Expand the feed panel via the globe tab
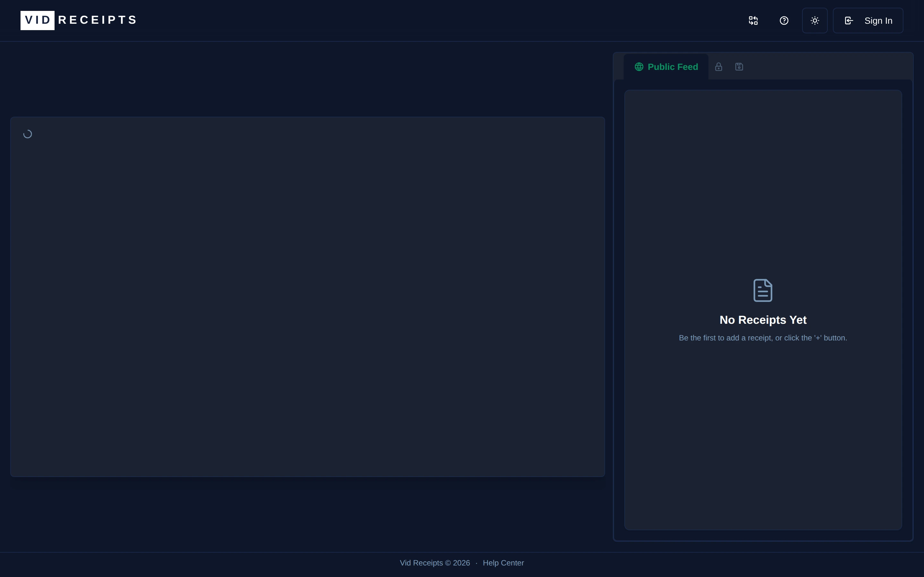 (666, 66)
